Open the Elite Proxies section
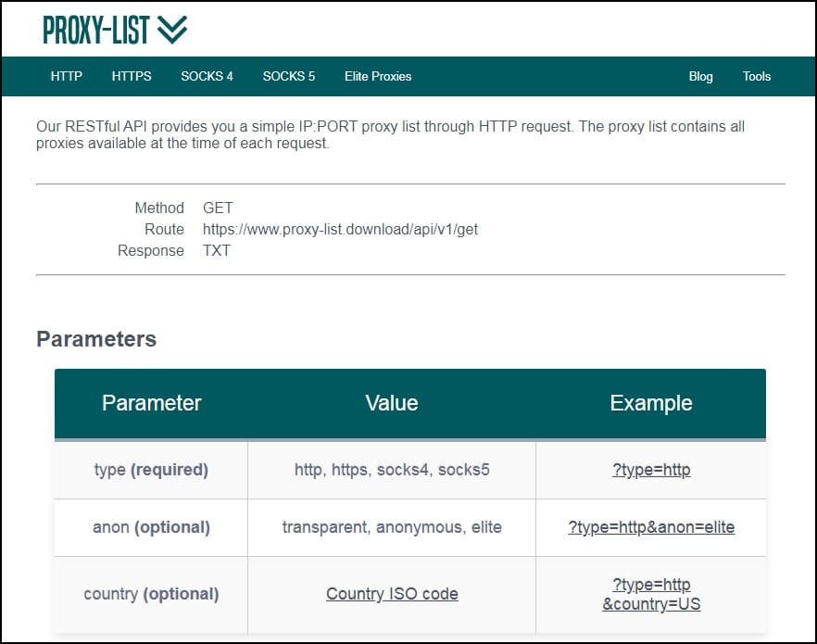 (x=377, y=77)
